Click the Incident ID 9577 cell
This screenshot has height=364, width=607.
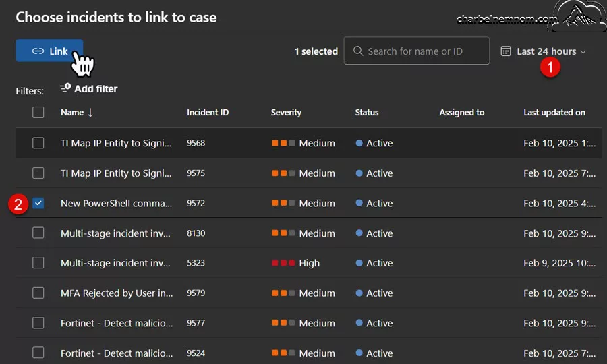click(x=196, y=323)
